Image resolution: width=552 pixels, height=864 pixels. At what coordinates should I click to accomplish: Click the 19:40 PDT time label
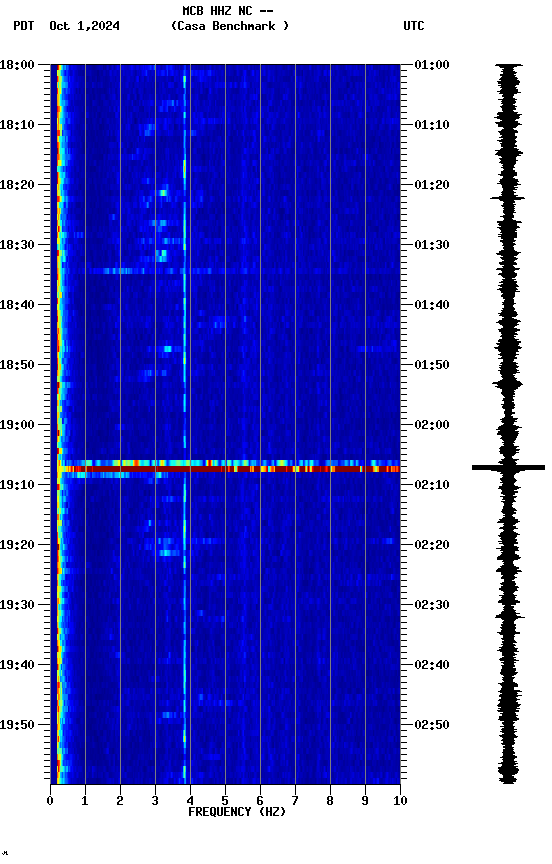pos(17,666)
